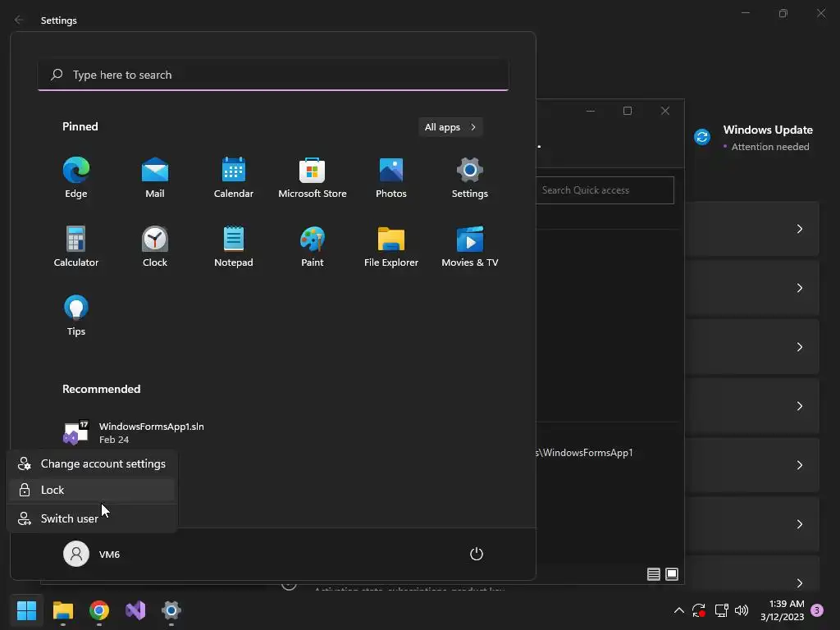
Task: Launch Mail from pinned apps
Action: 155,178
